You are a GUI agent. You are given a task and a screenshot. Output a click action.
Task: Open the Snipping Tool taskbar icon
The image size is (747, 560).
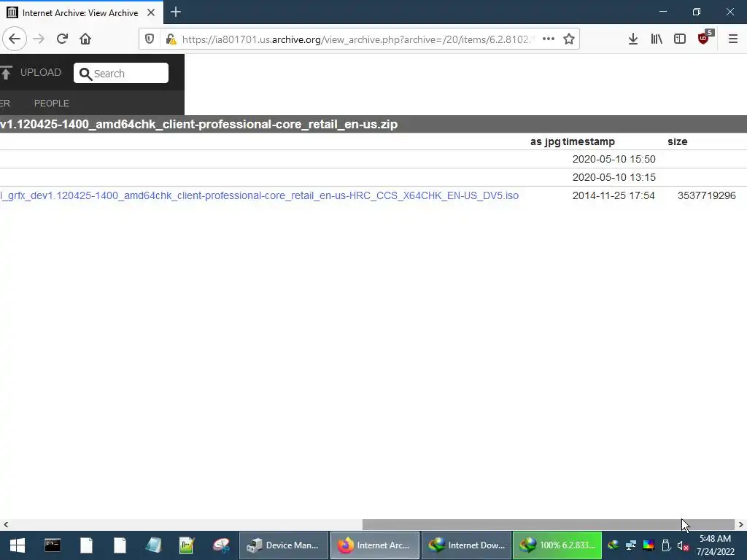[221, 545]
